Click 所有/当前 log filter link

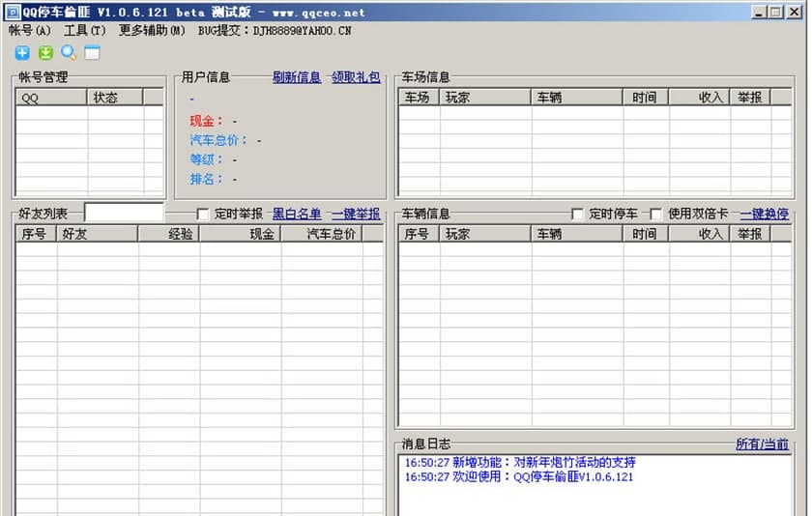coord(762,444)
